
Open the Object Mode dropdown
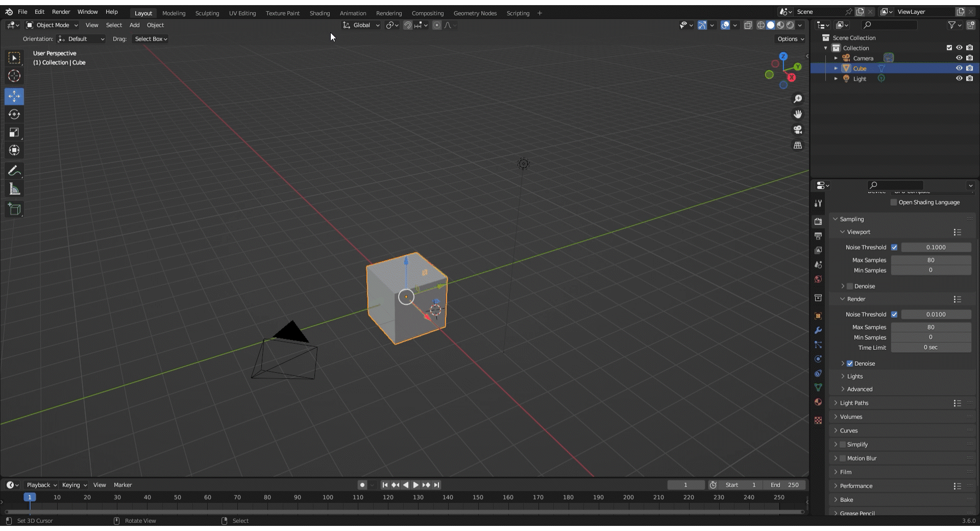coord(52,25)
